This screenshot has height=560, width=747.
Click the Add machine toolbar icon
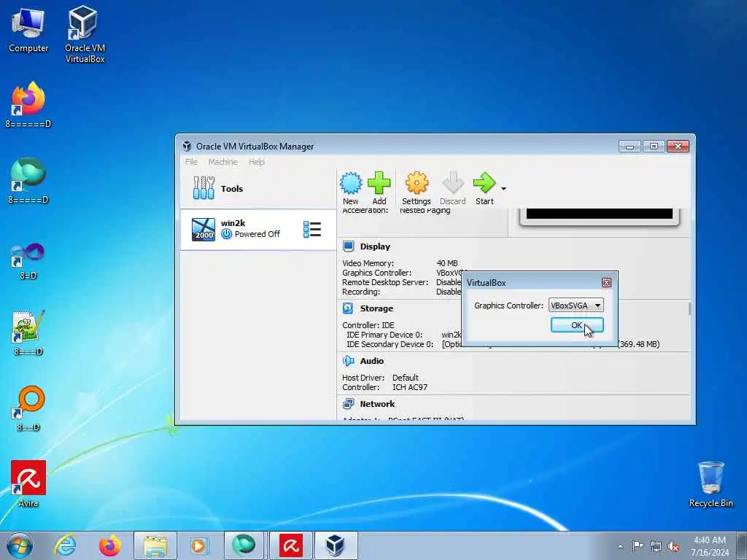379,189
